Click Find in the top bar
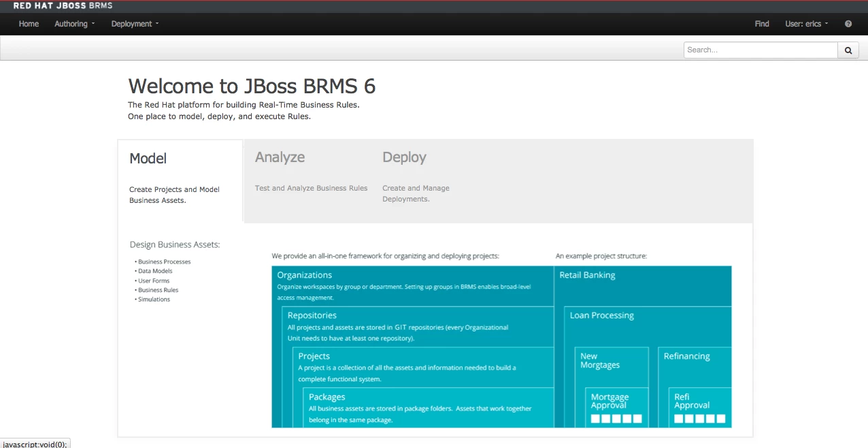This screenshot has height=448, width=868. click(x=762, y=24)
